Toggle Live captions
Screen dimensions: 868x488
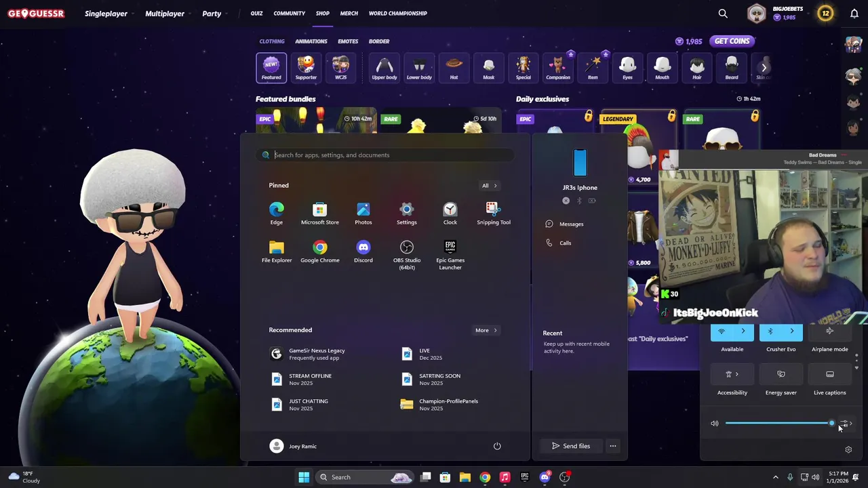pos(829,374)
